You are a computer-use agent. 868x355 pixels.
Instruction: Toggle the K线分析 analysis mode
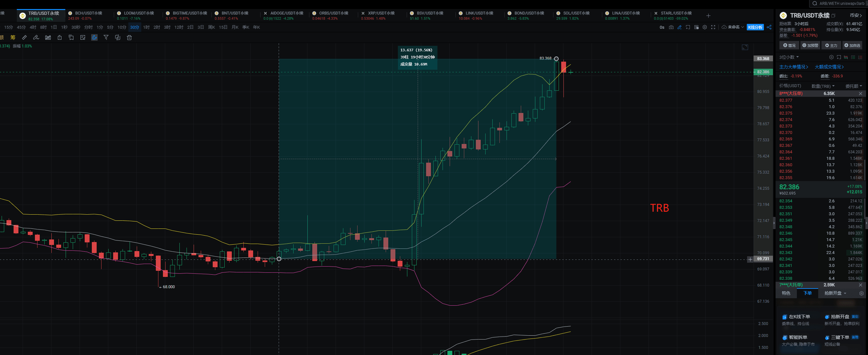click(x=755, y=27)
